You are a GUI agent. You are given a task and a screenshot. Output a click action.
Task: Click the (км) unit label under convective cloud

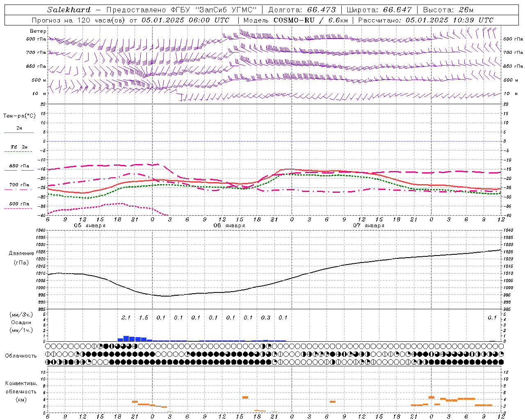tap(21, 400)
